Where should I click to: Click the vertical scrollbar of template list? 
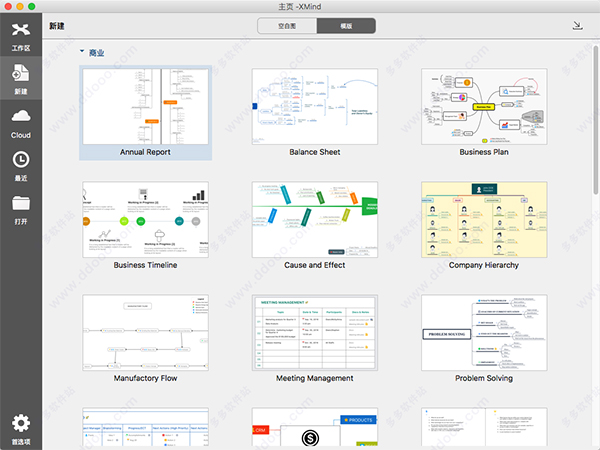point(596,119)
